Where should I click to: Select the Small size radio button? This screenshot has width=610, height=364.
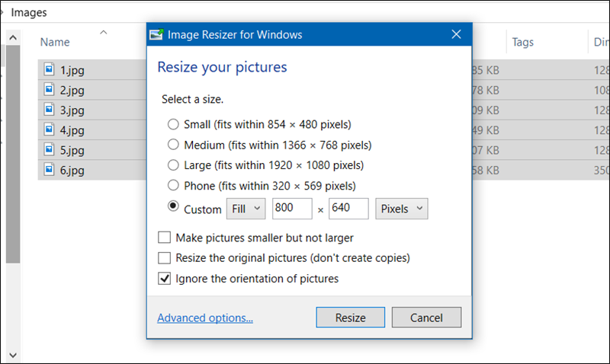[173, 124]
